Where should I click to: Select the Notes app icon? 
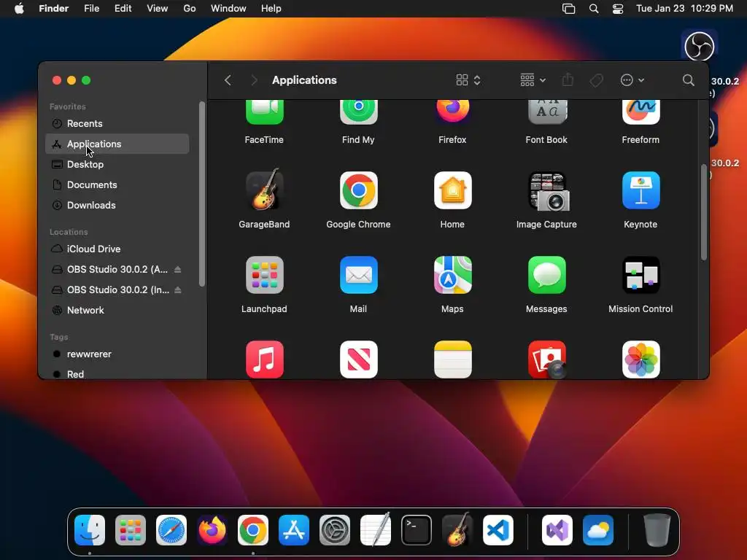click(x=452, y=359)
